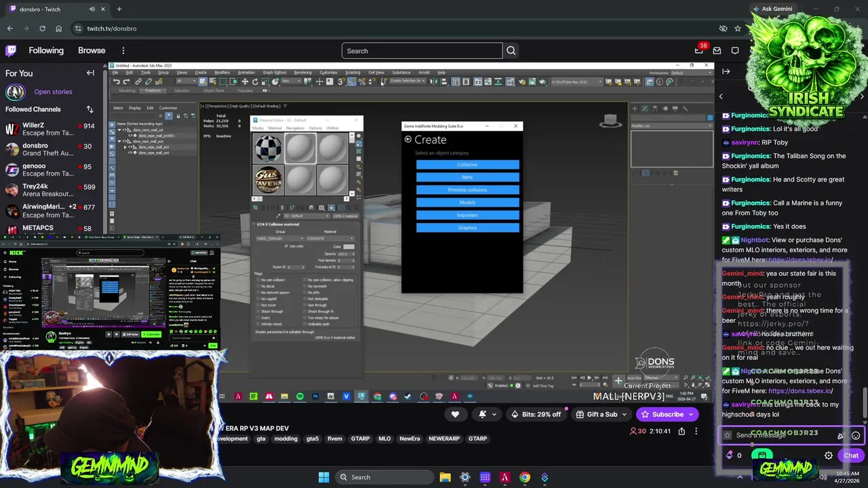Screen dimensions: 868x488
Task: Click the Paths category button
Action: pyautogui.click(x=467, y=178)
